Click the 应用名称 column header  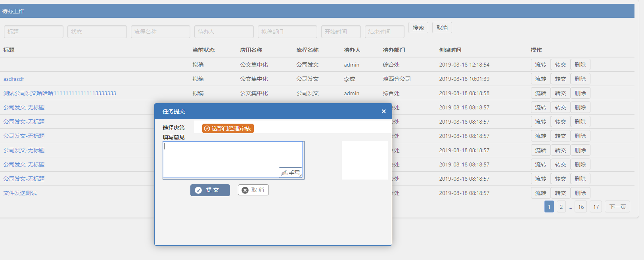251,50
